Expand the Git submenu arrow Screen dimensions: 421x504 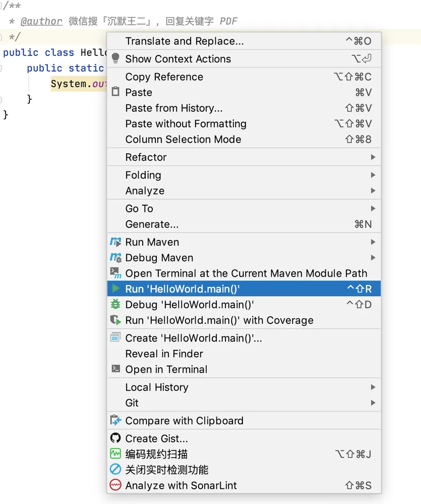click(x=373, y=402)
